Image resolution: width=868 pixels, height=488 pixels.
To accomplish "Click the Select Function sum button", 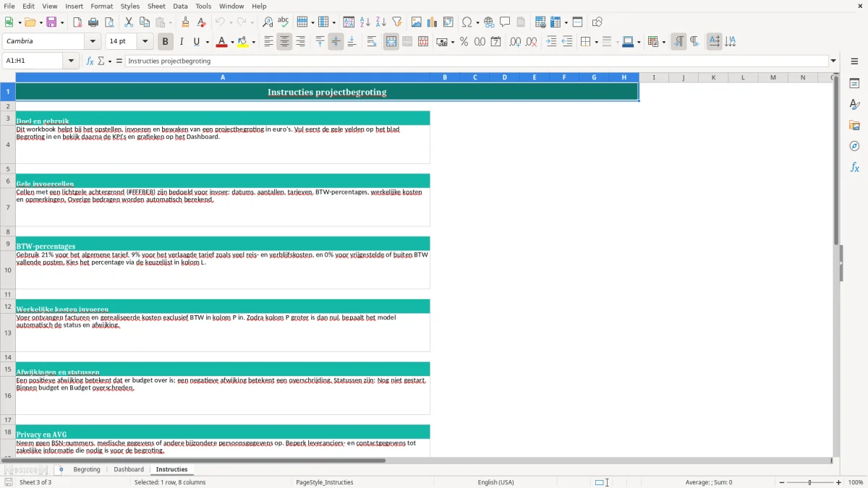I will point(101,61).
